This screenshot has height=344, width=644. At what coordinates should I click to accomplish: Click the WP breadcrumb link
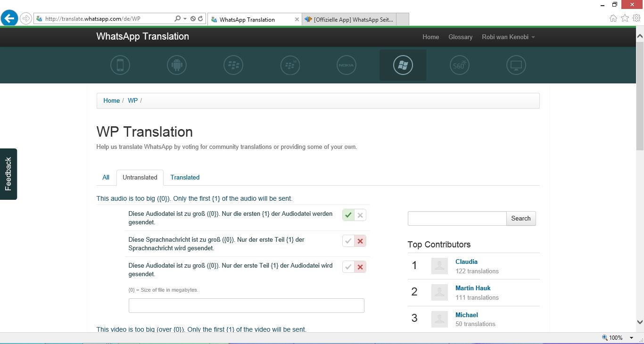(133, 100)
